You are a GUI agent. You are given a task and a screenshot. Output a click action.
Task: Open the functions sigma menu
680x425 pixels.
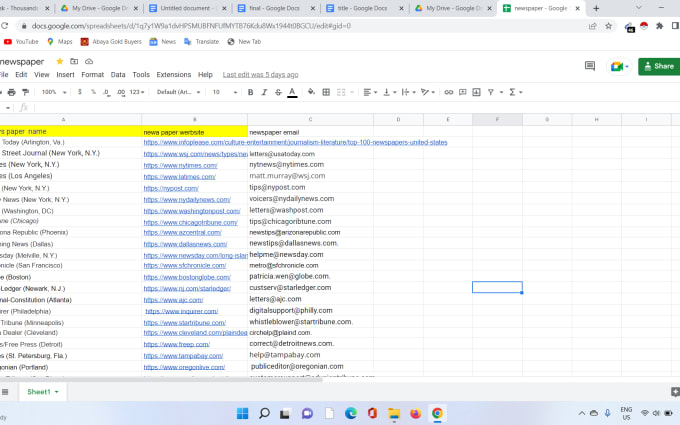515,92
